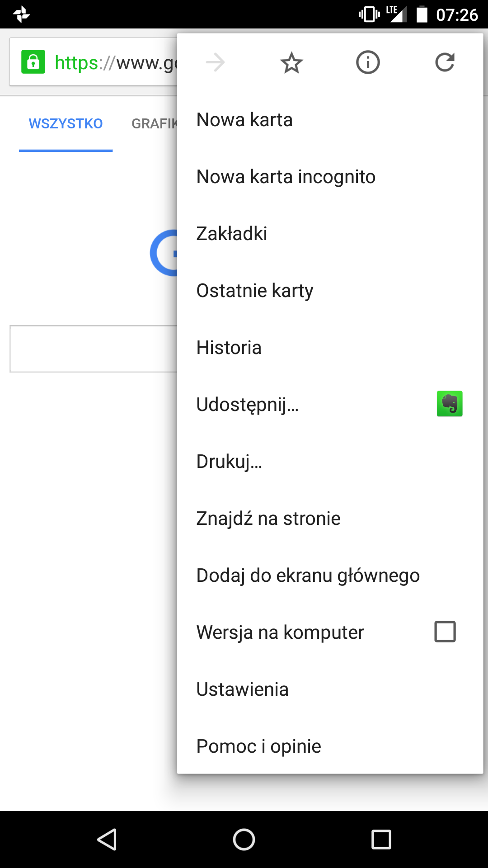Select Nowa karta incognito
This screenshot has height=868, width=488.
(x=286, y=177)
